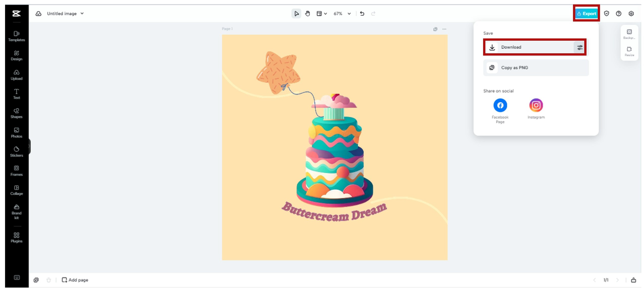Screen dimensions: 644x293
Task: Click the shield icon in top bar
Action: (606, 14)
